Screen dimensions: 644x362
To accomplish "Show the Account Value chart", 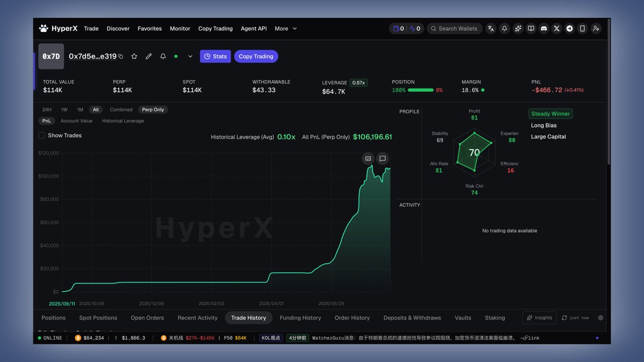I will click(x=76, y=121).
